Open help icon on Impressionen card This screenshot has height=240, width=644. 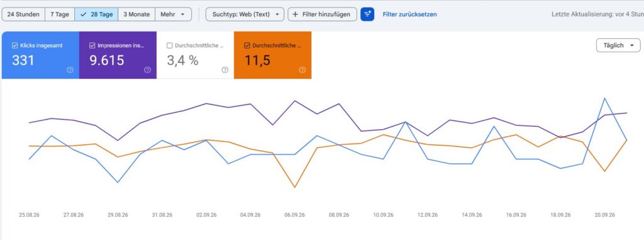pyautogui.click(x=147, y=70)
